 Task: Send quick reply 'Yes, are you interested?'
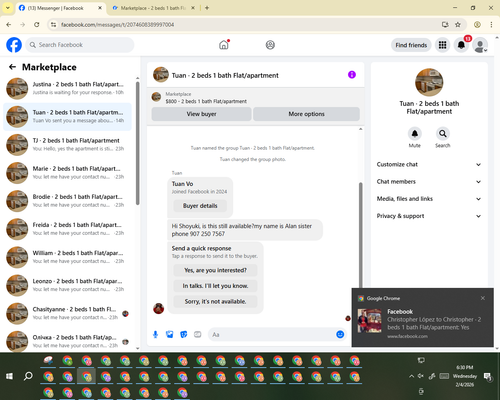(x=215, y=270)
